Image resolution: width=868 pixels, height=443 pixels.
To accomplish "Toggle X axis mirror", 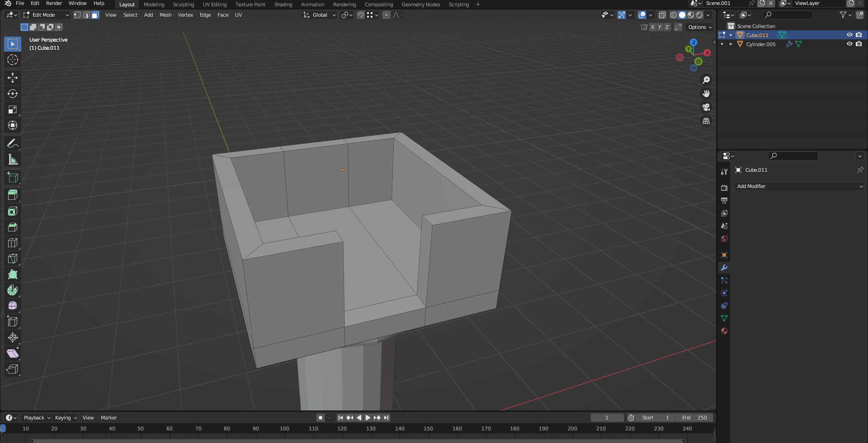I will click(652, 27).
